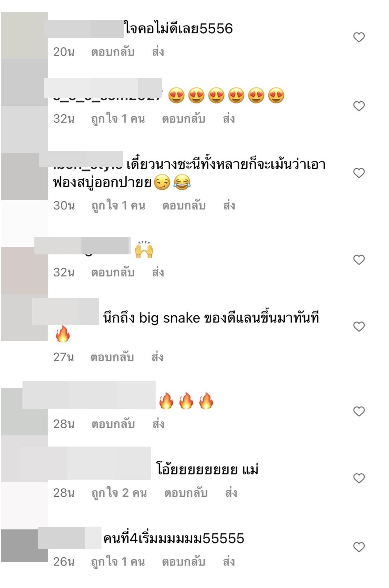The height and width of the screenshot is (588, 389).
Task: Reply to the 26น comment 'คนที่4เริ่ม'
Action: pos(184,562)
